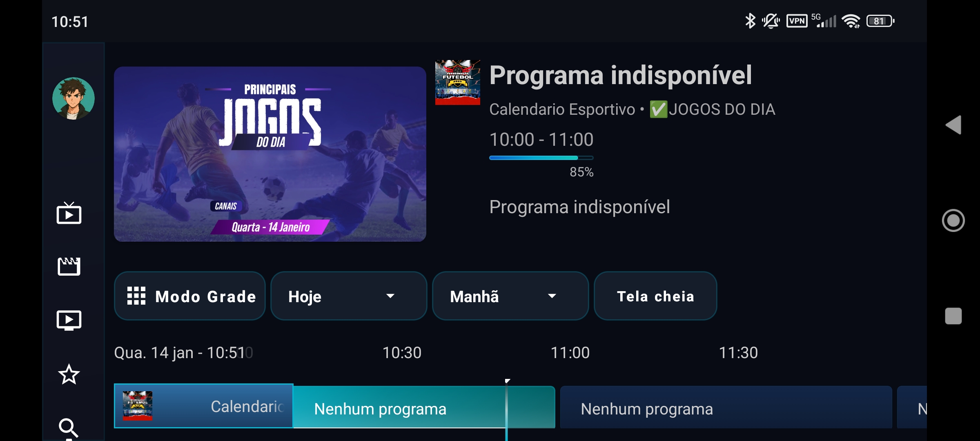Tap the Android recents square button
Viewport: 980px width, 441px height.
coord(953,316)
